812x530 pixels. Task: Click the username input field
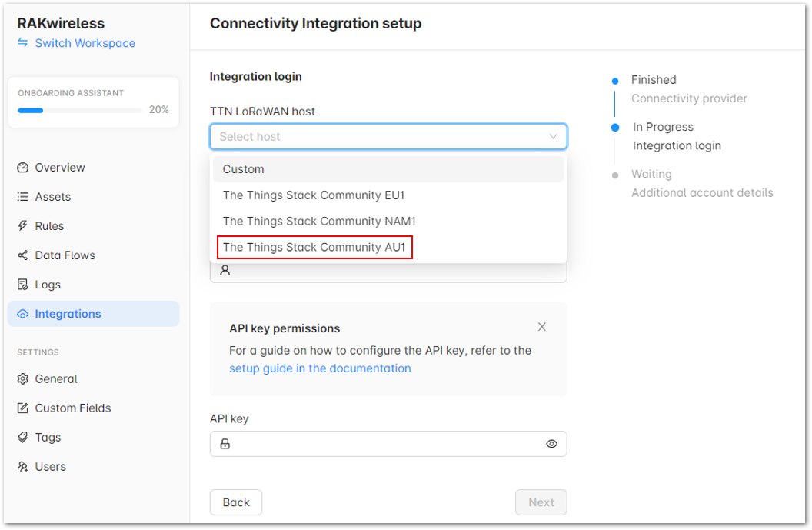[388, 271]
